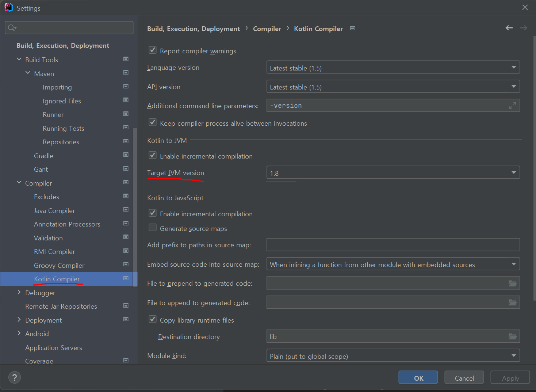Click project icon next to Runner
Viewport: 536px width, 392px height.
(x=126, y=114)
